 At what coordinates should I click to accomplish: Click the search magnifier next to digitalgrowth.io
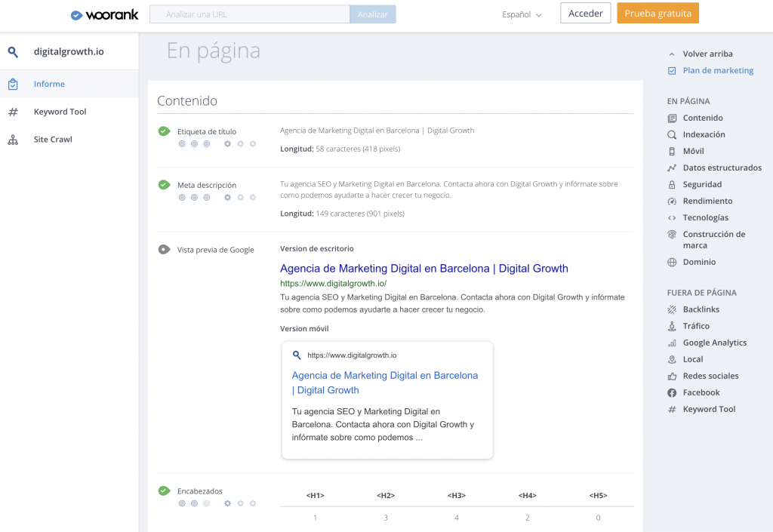(13, 52)
